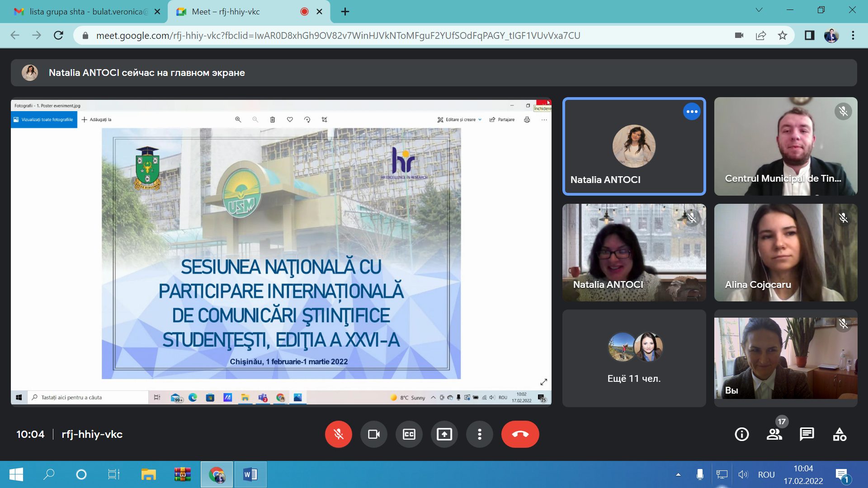The image size is (868, 488).
Task: Click the present now screen icon
Action: pos(444,434)
